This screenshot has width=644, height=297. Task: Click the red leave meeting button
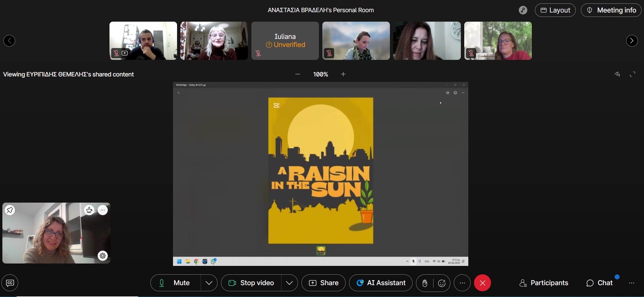coord(482,283)
